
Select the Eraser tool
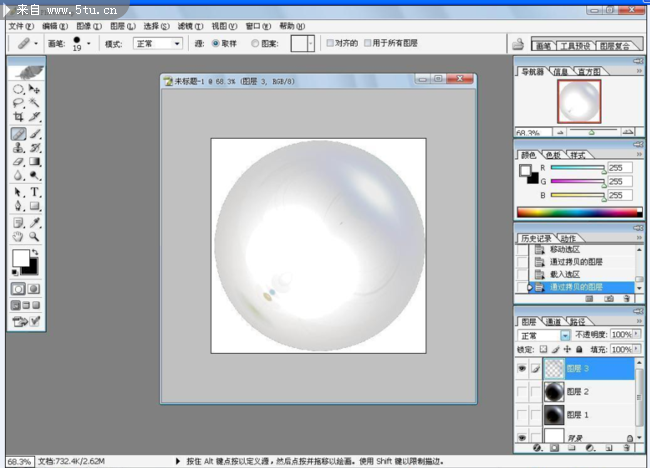coord(18,161)
